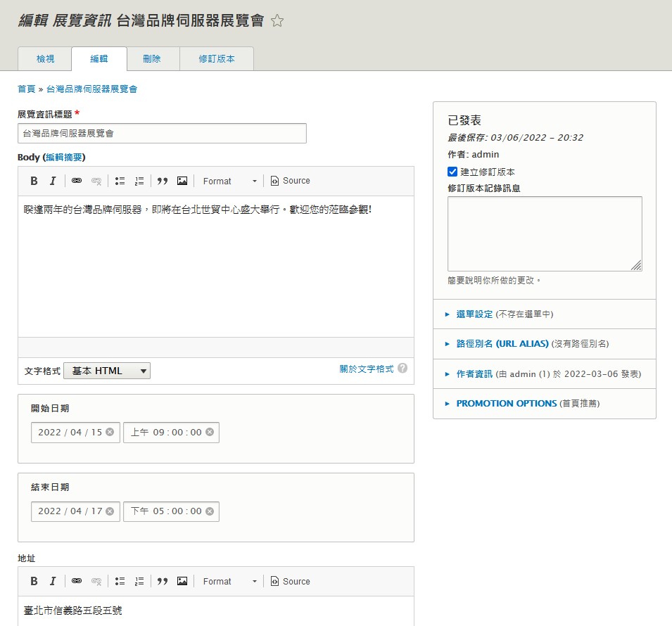Star this page with the favorite icon
This screenshot has height=626, width=672.
(x=277, y=21)
